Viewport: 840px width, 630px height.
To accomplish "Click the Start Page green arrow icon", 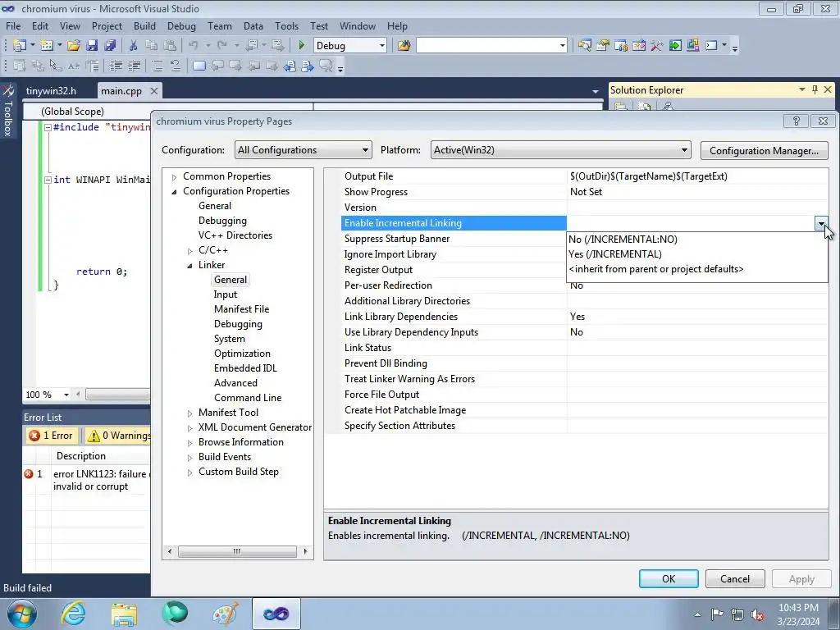I will pos(675,46).
